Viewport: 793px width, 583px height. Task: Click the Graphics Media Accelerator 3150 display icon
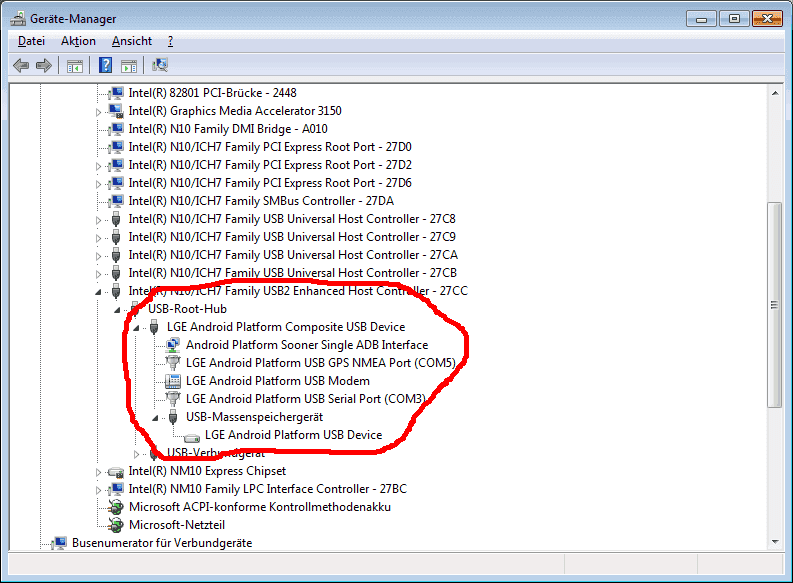point(116,111)
